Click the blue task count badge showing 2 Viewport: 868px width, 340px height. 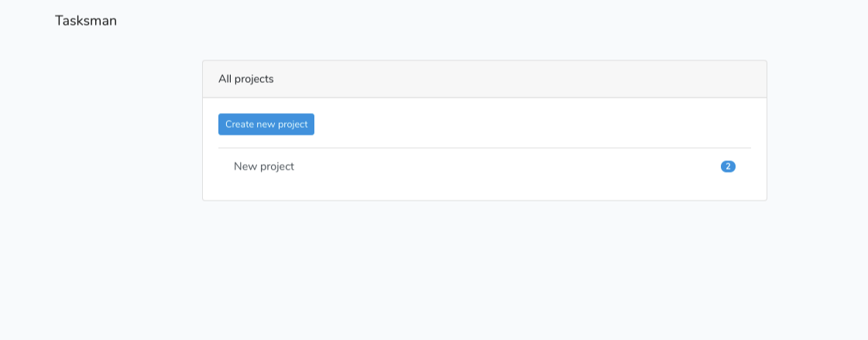pos(728,166)
